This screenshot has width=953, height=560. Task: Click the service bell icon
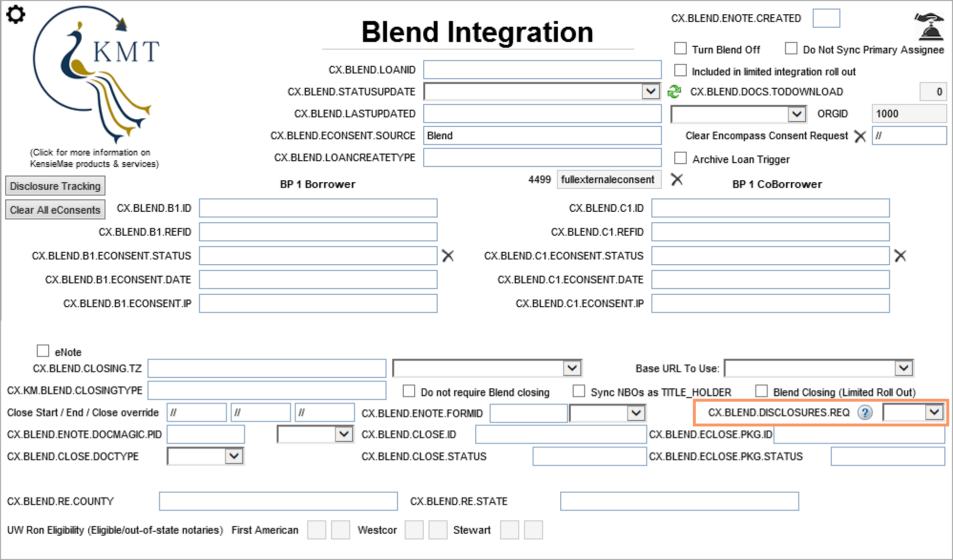929,26
